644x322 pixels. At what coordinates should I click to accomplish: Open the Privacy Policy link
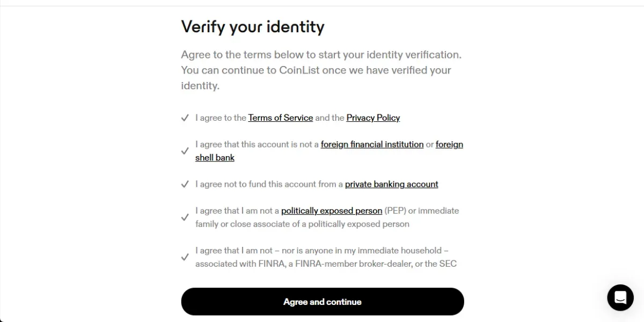[373, 118]
